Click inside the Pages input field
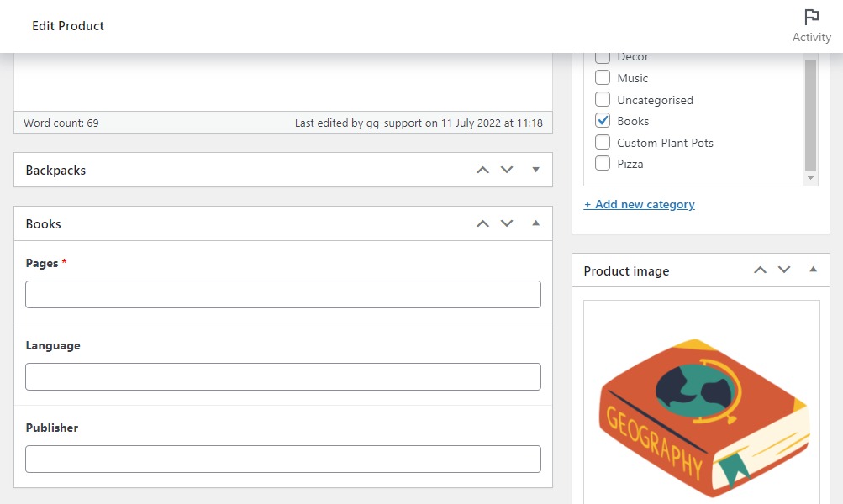Image resolution: width=843 pixels, height=504 pixels. click(x=282, y=294)
